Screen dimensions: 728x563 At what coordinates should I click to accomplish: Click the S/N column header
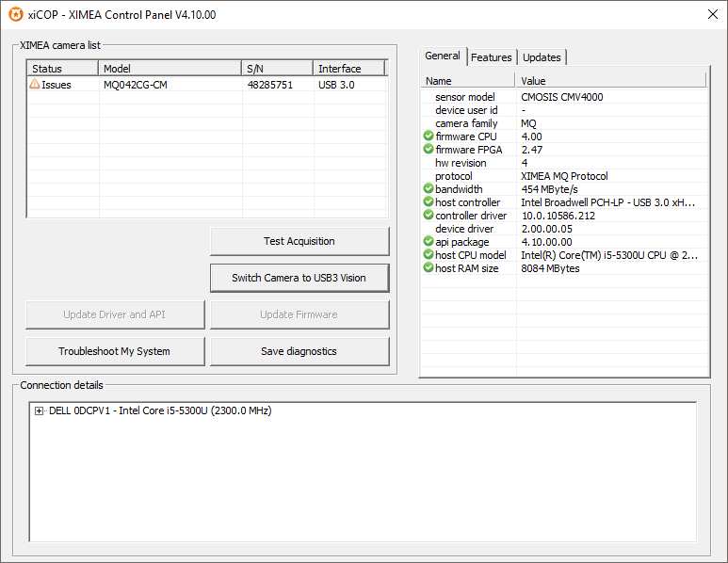(x=278, y=69)
